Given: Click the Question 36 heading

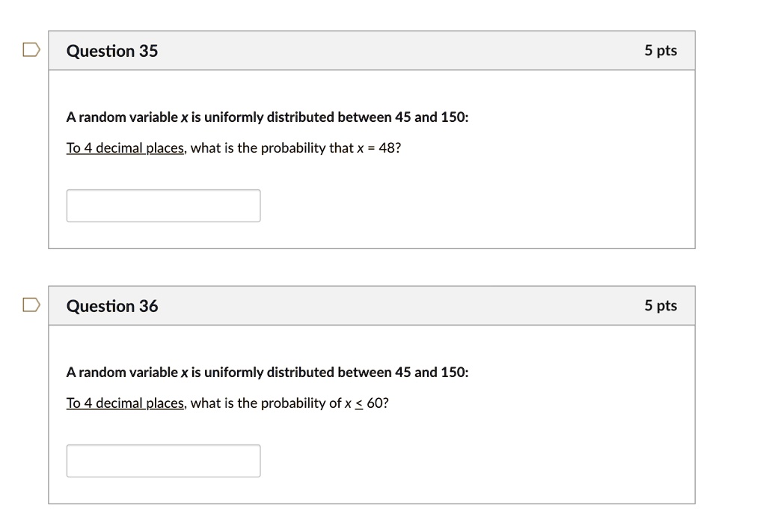Looking at the screenshot, I should pos(112,306).
